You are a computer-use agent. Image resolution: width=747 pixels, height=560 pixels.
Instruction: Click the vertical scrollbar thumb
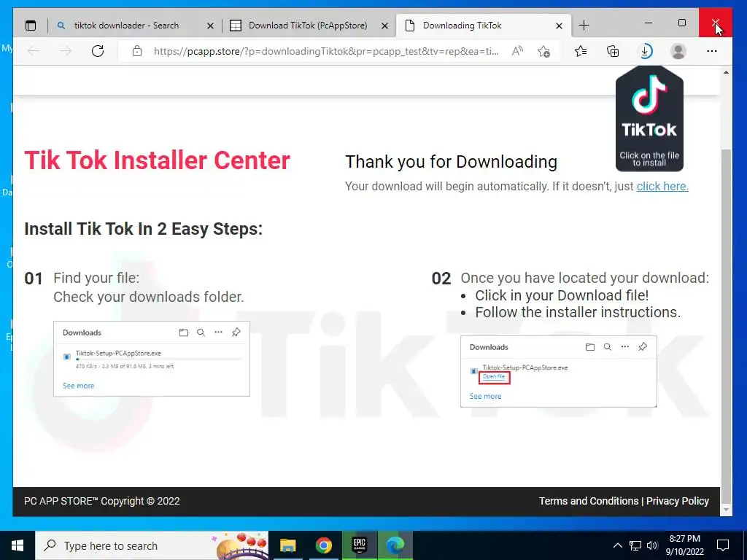point(726,326)
